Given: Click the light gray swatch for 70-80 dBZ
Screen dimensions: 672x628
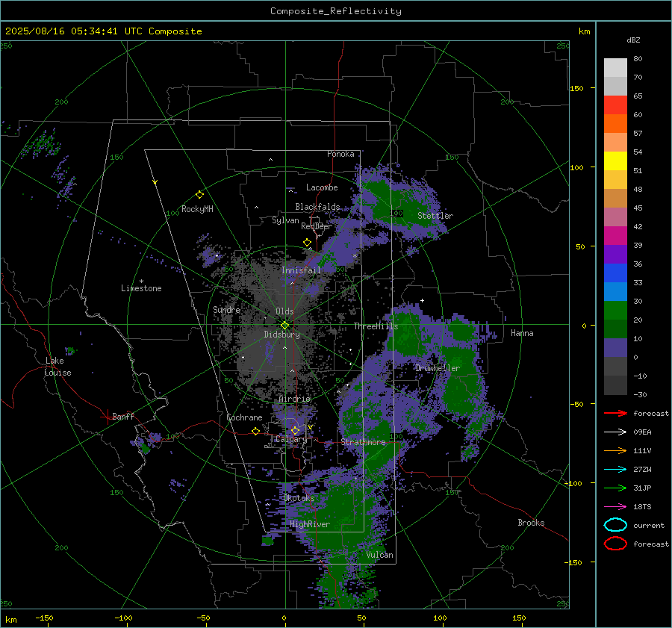Looking at the screenshot, I should (615, 68).
